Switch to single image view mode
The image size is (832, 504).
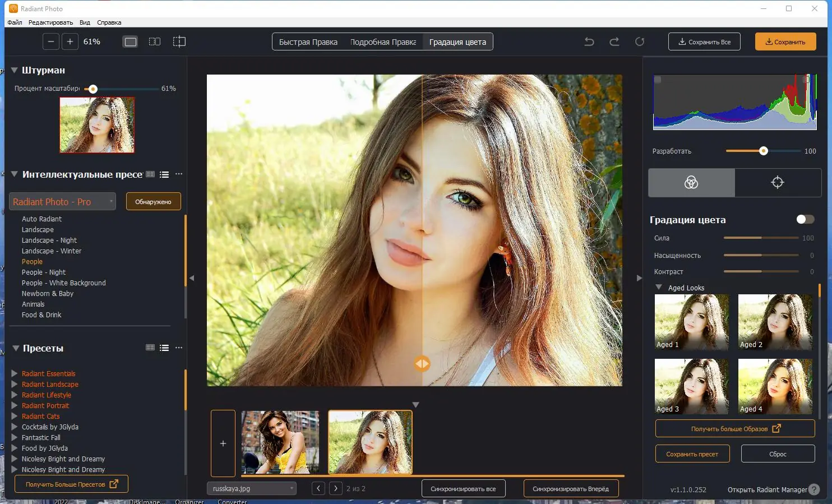coord(130,41)
